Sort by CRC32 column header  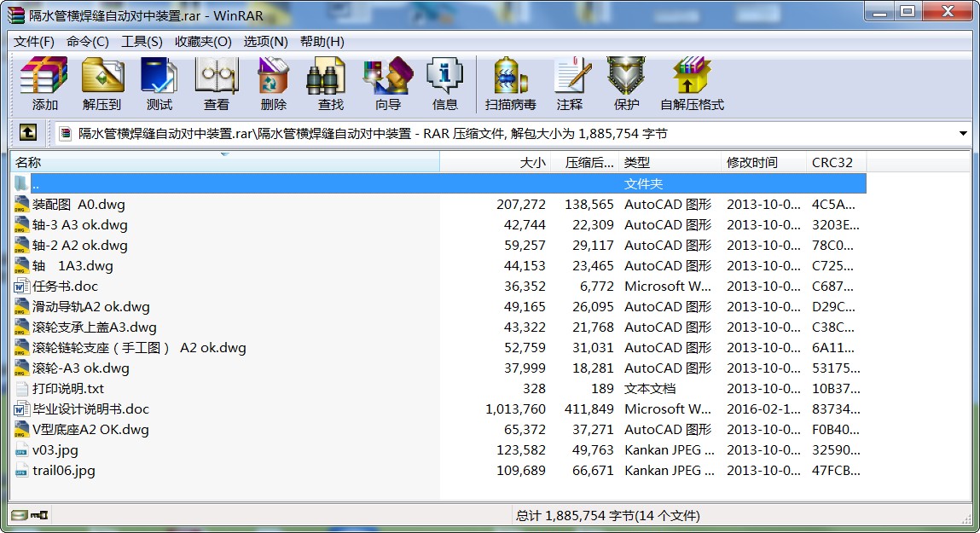pos(836,163)
